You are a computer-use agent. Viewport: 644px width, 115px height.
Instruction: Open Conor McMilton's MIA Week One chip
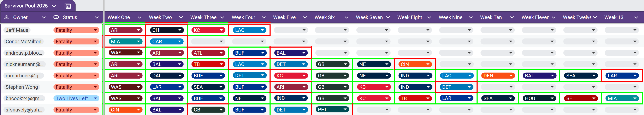(x=125, y=42)
